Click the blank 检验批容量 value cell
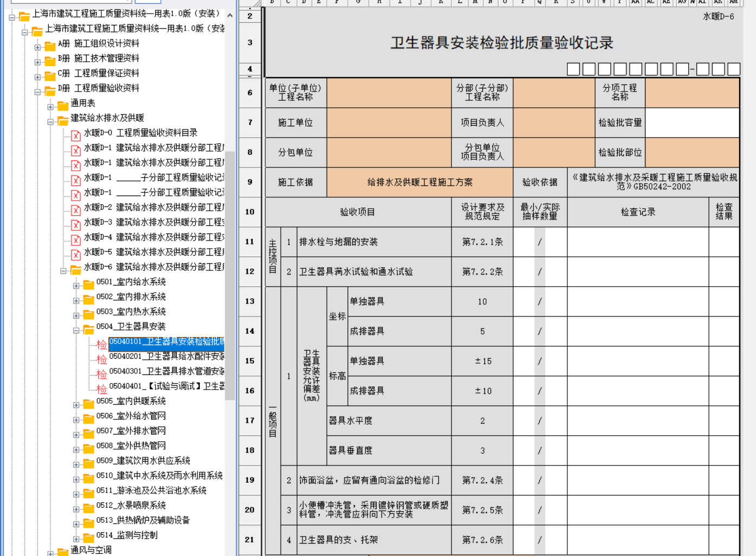 [692, 122]
